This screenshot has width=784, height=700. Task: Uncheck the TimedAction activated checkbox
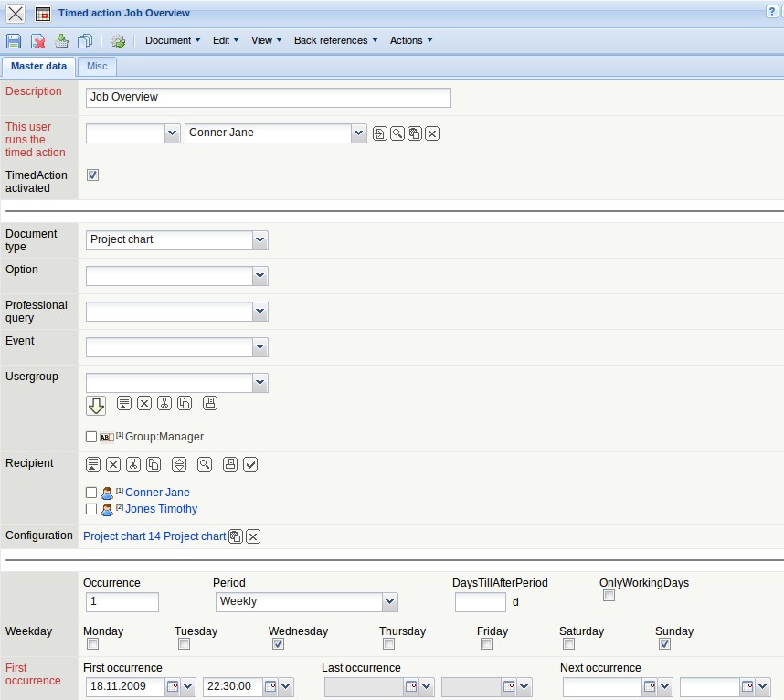(92, 175)
